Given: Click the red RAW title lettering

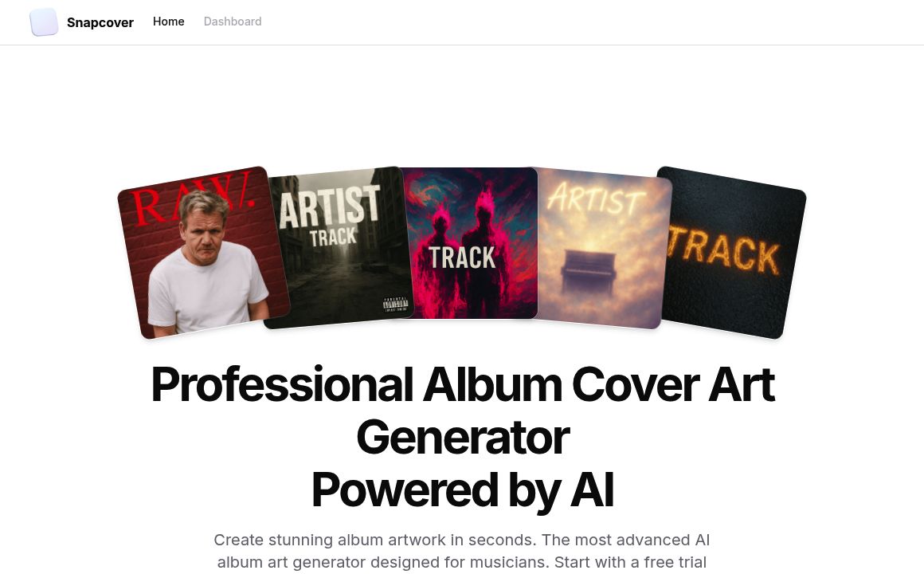Looking at the screenshot, I should pyautogui.click(x=191, y=199).
